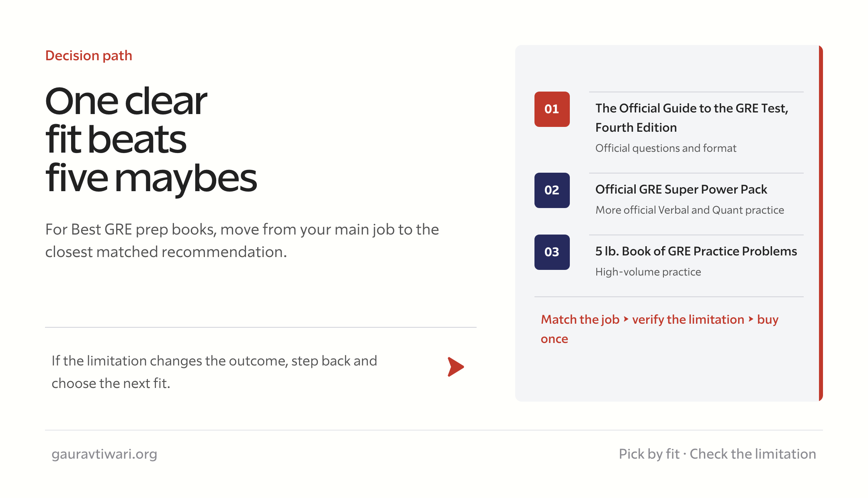The width and height of the screenshot is (868, 498).
Task: Select 'Official GRE Super Power Pack' title
Action: (x=681, y=189)
